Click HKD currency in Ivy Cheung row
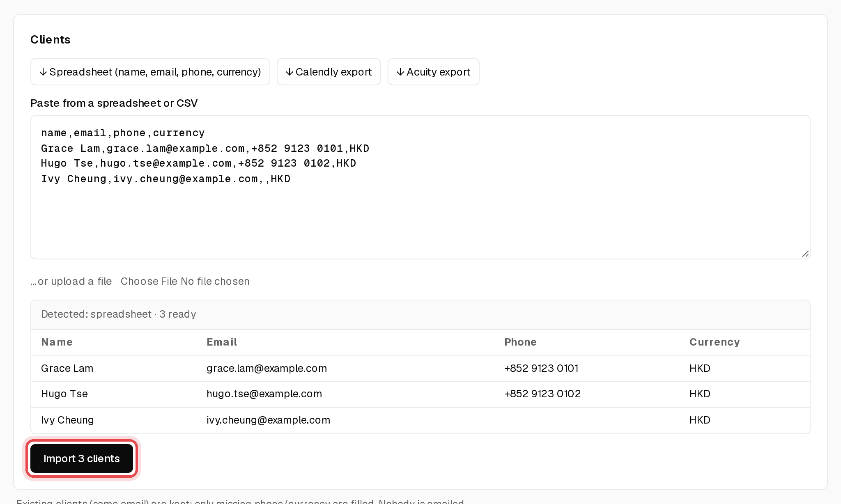 tap(700, 420)
